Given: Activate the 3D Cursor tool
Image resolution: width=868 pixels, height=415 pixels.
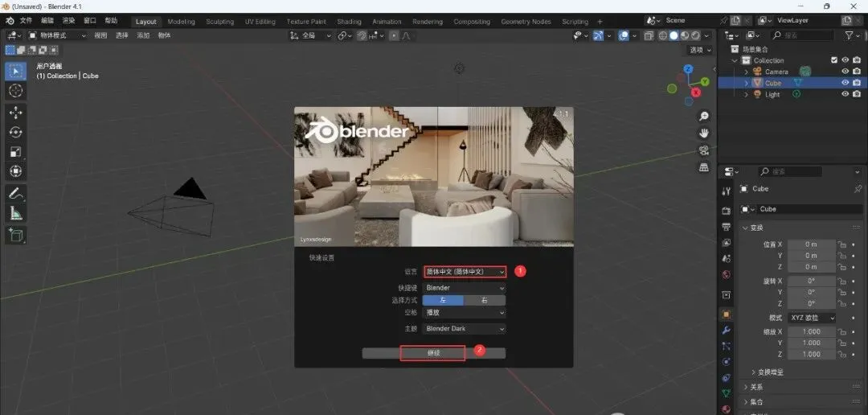Looking at the screenshot, I should pos(15,91).
